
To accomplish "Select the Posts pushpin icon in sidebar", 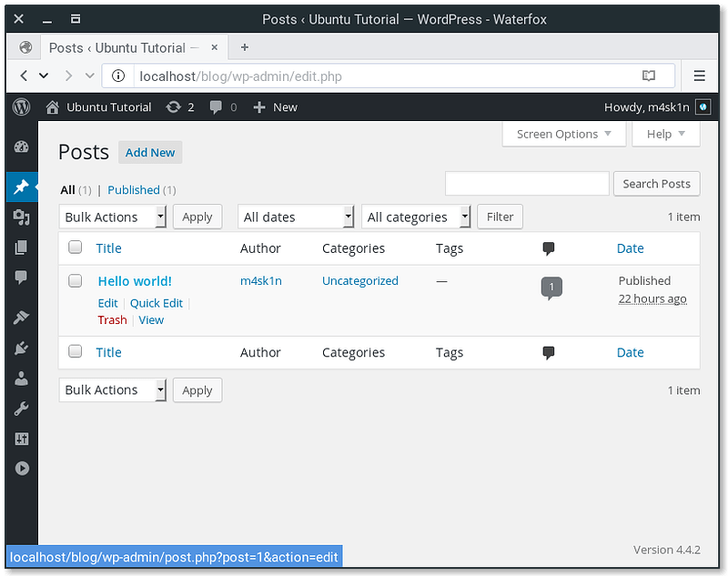I will [21, 187].
